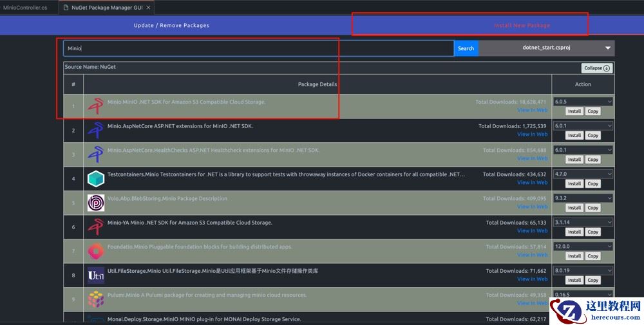This screenshot has height=325, width=644.
Task: Open the dotnet_start.csproj project dropdown
Action: [546, 48]
